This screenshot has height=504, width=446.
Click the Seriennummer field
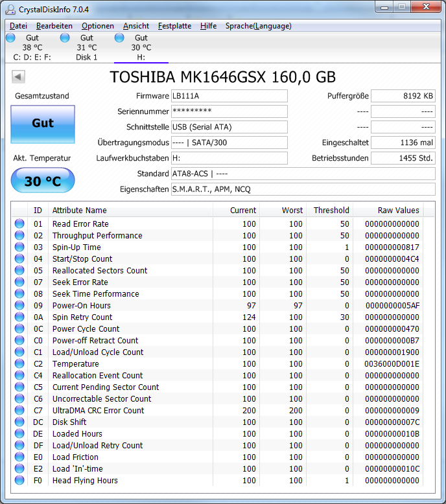pyautogui.click(x=229, y=111)
